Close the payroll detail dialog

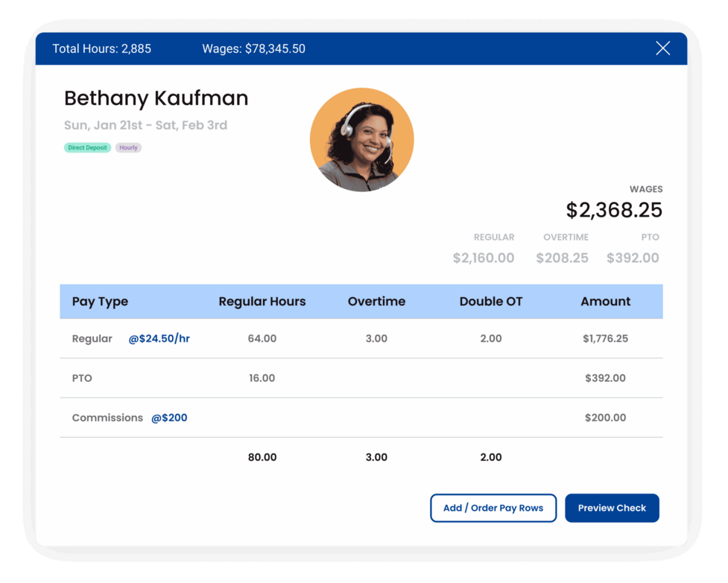(x=662, y=48)
